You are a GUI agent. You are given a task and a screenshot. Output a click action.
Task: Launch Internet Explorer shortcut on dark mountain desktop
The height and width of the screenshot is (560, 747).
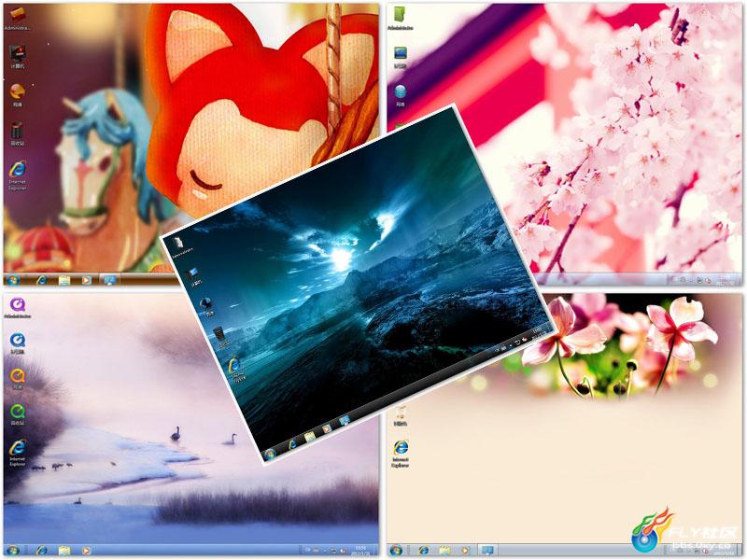pyautogui.click(x=235, y=370)
